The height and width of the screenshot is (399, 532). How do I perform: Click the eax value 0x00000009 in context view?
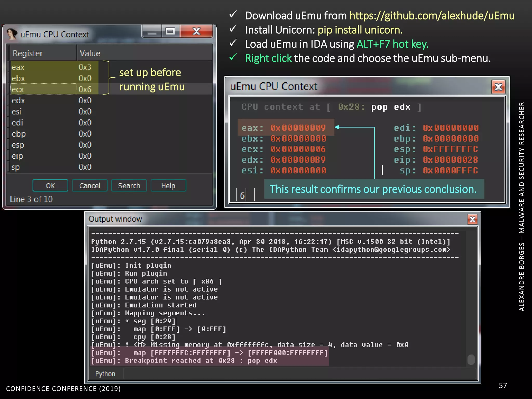tap(298, 128)
